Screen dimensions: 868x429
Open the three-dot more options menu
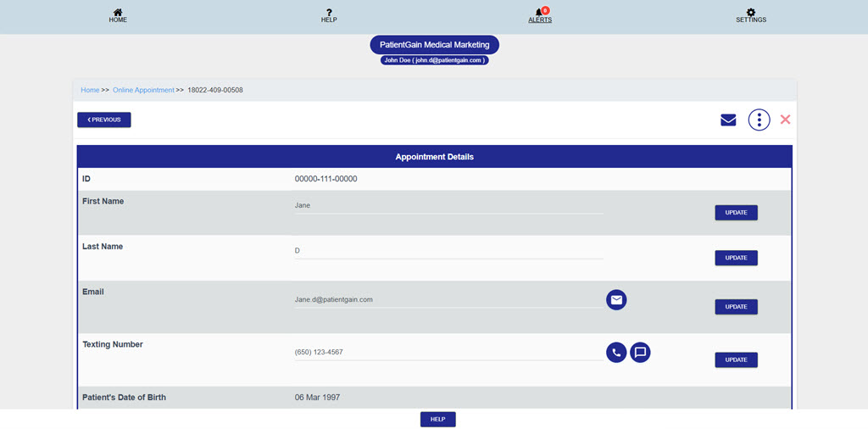759,120
